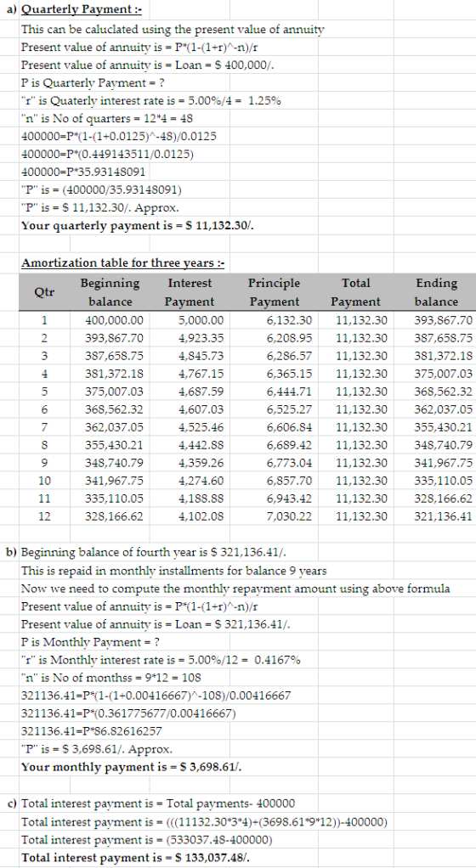Click the 'P is Monthly Payment = ?' cell

click(x=90, y=642)
